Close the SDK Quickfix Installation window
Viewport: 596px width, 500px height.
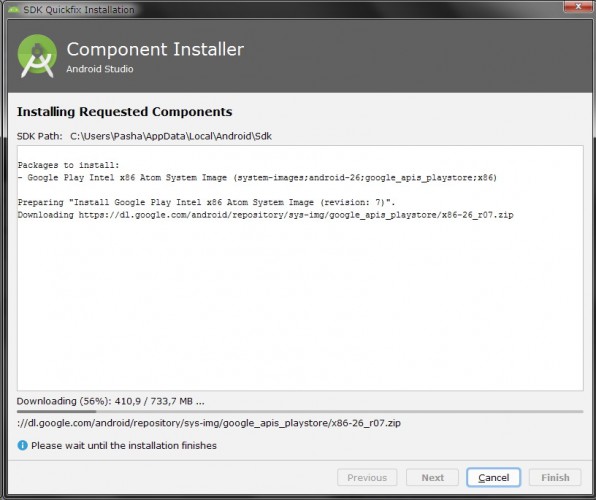(578, 6)
